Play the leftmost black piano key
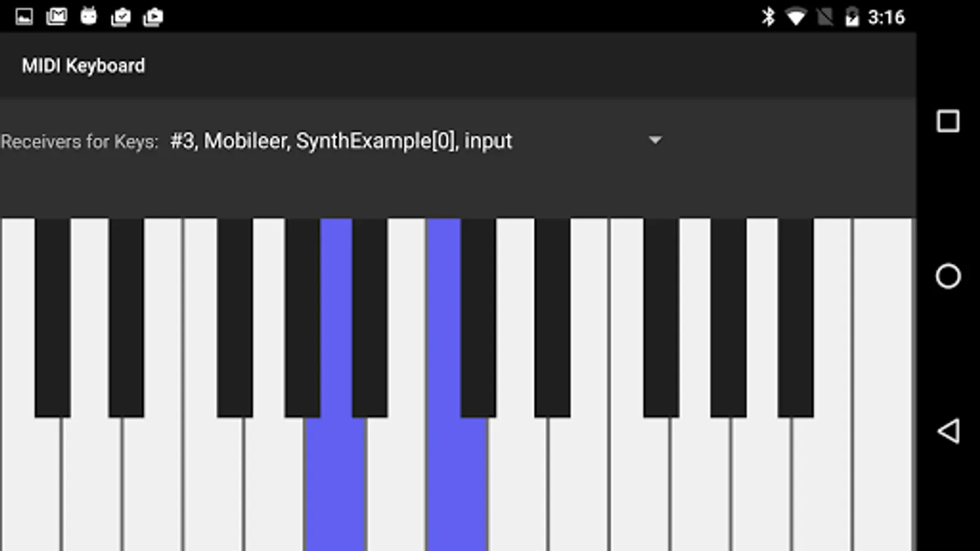This screenshot has height=551, width=980. click(x=53, y=318)
